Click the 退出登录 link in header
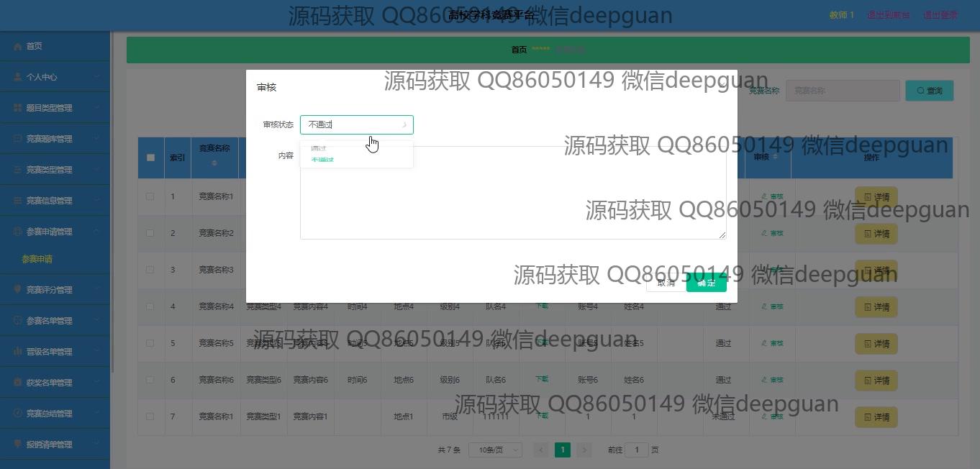980x469 pixels. pos(940,14)
